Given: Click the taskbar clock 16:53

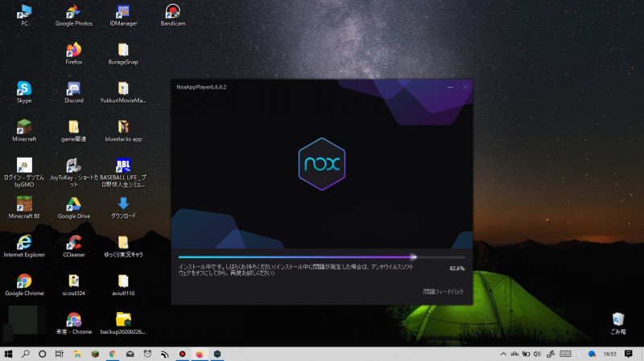Looking at the screenshot, I should click(610, 354).
